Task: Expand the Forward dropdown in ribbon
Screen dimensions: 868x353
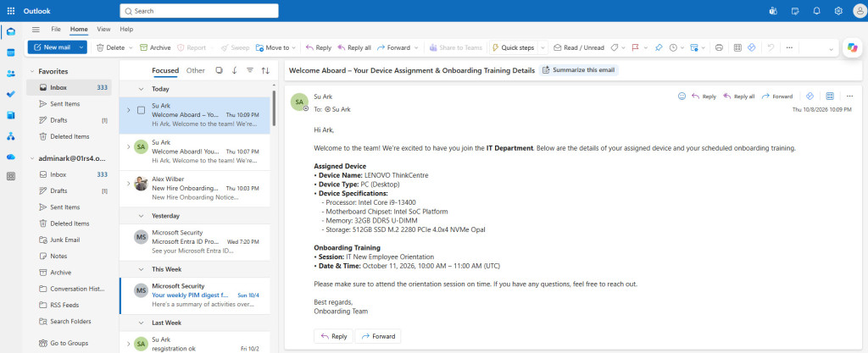Action: coord(416,47)
